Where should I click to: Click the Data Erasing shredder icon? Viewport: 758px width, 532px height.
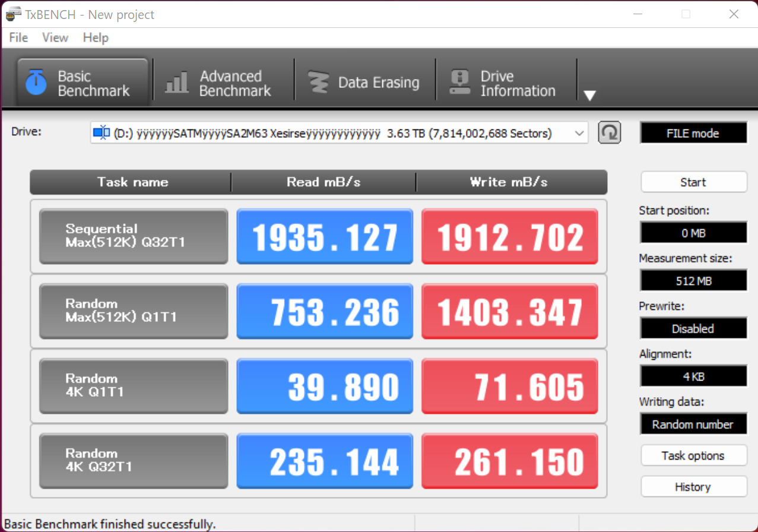pos(318,83)
